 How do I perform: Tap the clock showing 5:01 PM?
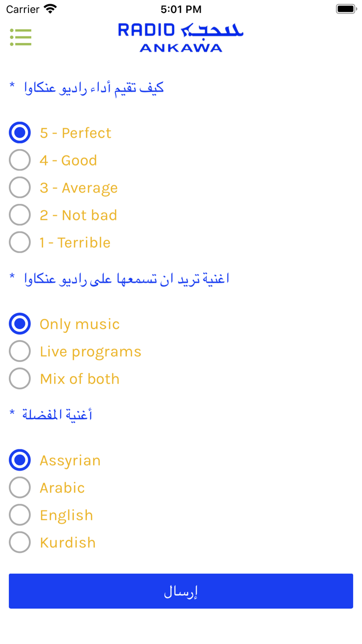tap(181, 9)
